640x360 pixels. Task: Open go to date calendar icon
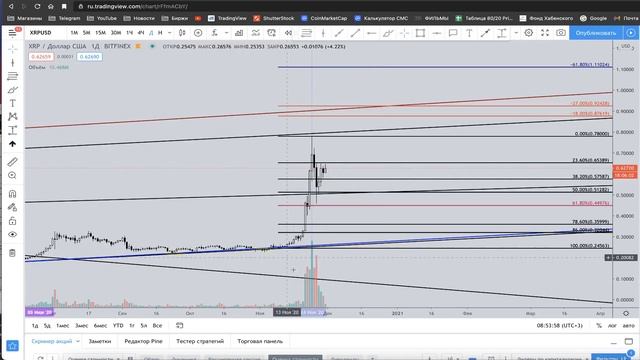pos(180,325)
